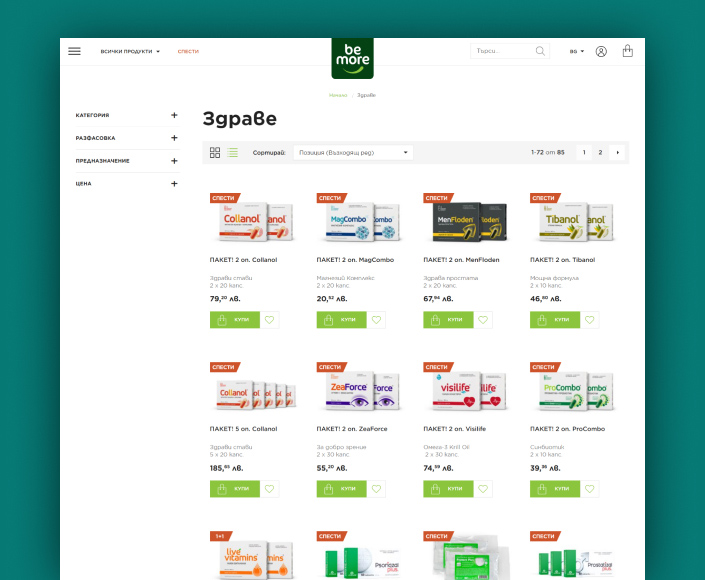
Task: Open the user account icon
Action: pos(601,51)
